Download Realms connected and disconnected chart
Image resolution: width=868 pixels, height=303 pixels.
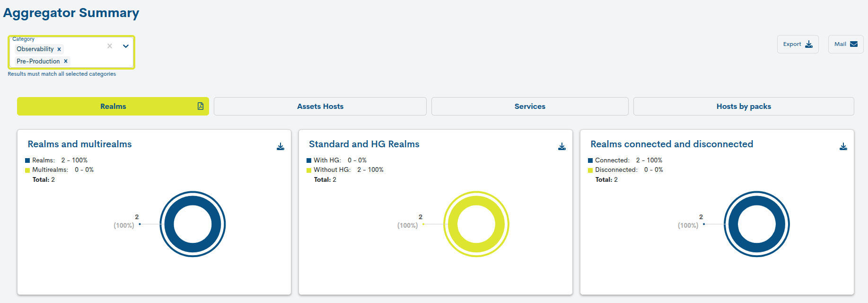pos(843,147)
